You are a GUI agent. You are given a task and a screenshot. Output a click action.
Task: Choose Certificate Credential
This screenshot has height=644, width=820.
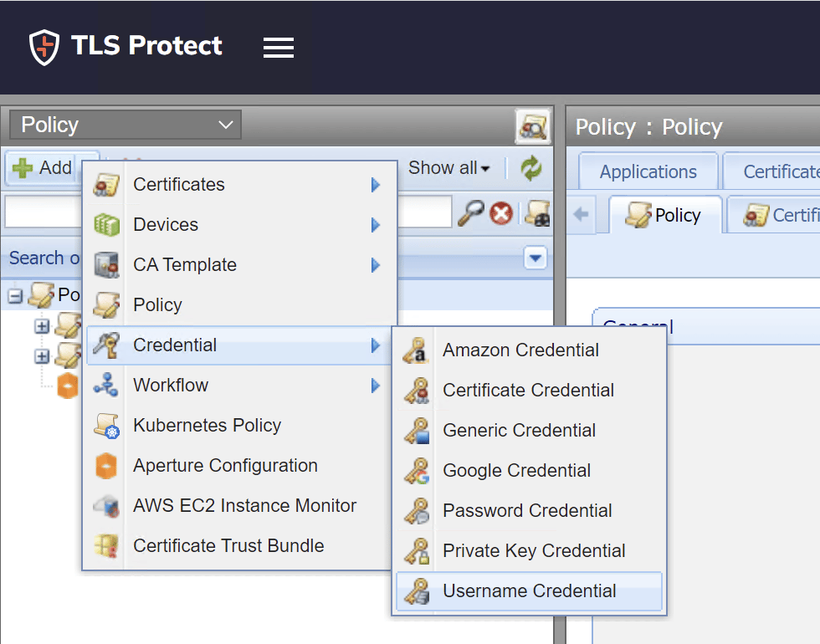pos(529,391)
